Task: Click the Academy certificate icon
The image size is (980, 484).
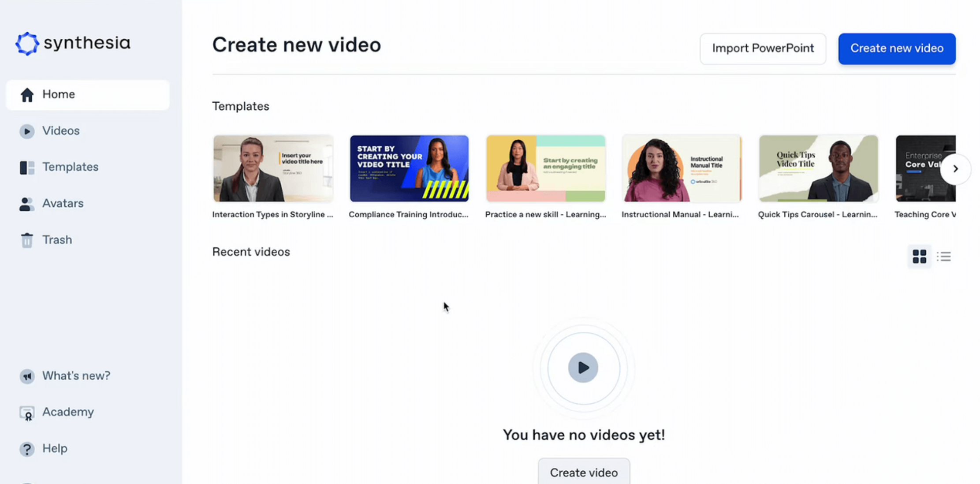Action: tap(27, 413)
